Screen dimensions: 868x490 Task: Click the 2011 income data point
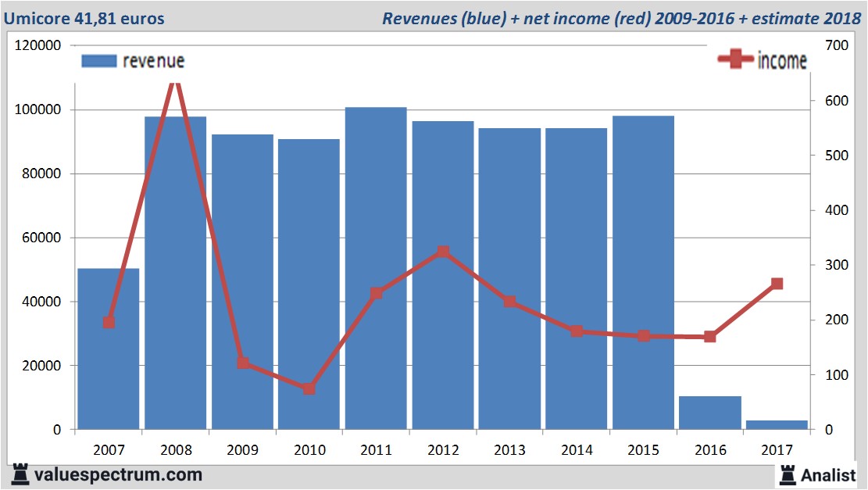click(x=377, y=293)
